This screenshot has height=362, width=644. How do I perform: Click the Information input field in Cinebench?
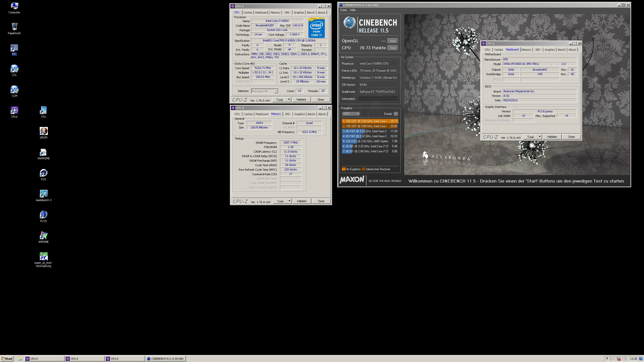(x=378, y=99)
